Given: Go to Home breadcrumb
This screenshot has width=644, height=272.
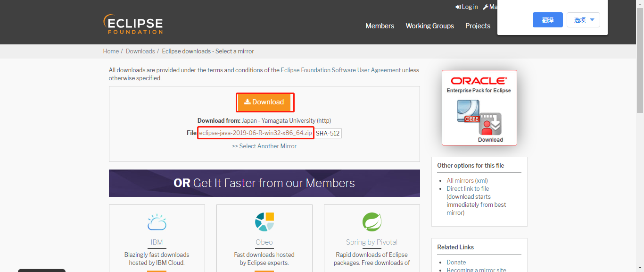Looking at the screenshot, I should point(111,51).
